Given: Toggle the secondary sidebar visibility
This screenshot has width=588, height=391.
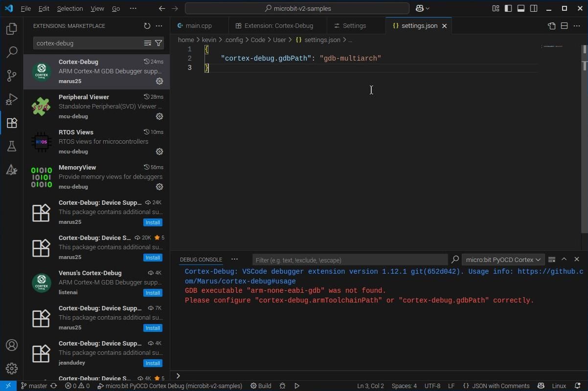Looking at the screenshot, I should [534, 8].
